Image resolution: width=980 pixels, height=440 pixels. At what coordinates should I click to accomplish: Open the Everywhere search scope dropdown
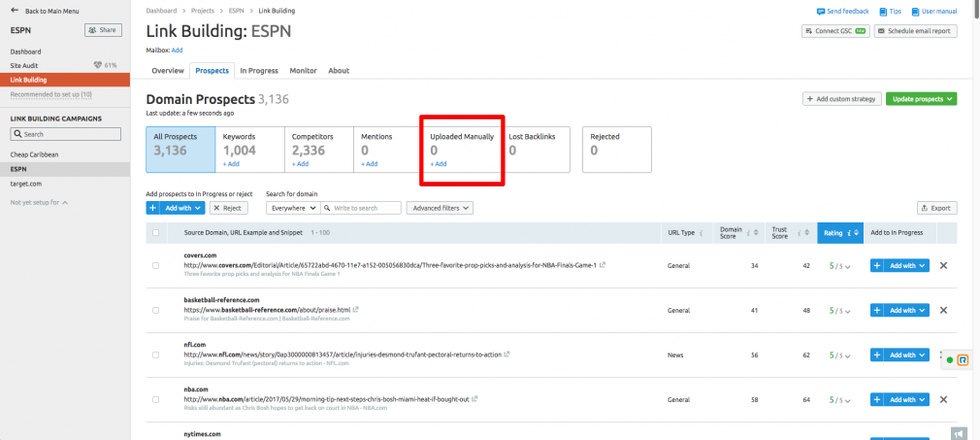click(293, 208)
